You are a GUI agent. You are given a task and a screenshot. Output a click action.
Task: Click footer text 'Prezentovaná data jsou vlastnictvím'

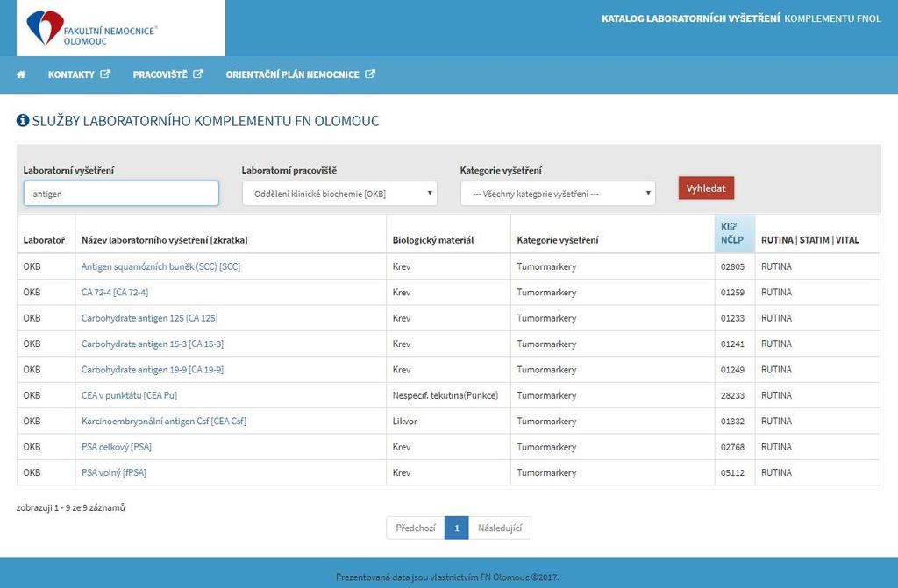click(407, 577)
